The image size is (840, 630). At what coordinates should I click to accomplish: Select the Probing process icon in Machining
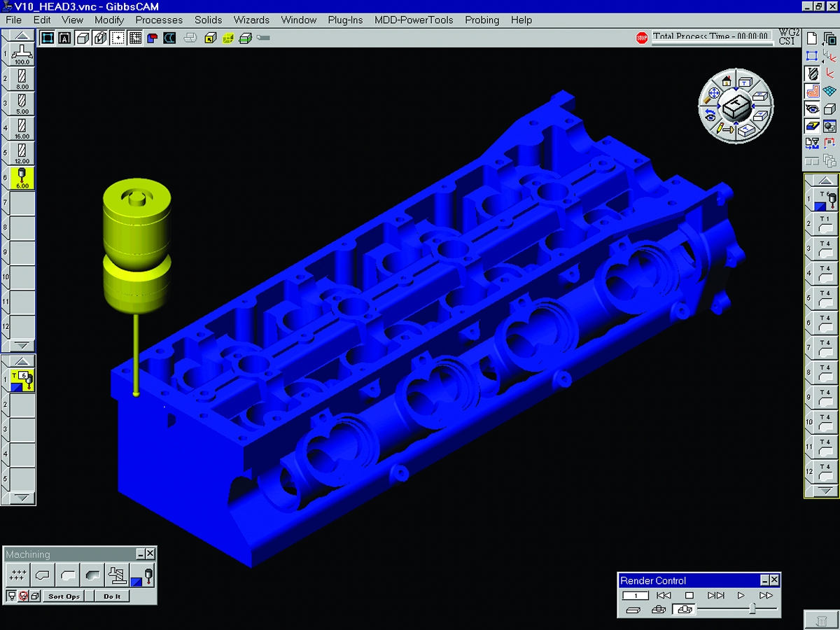pyautogui.click(x=142, y=575)
